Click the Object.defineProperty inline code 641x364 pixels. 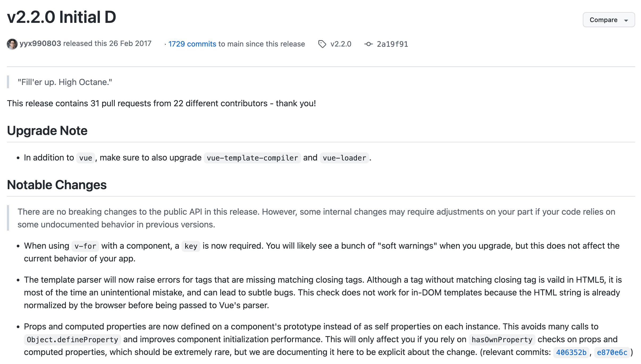73,340
